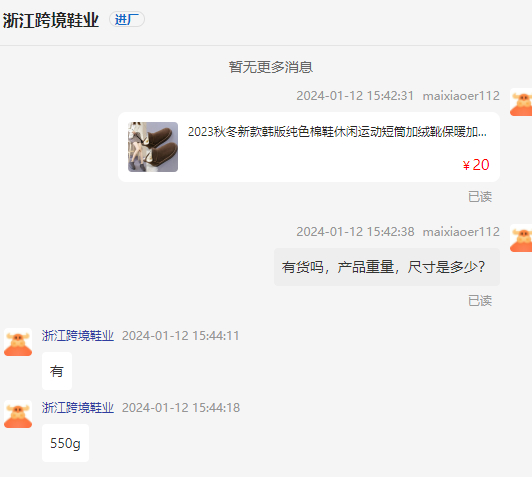Click 已读 status under the product card
532x477 pixels.
480,197
